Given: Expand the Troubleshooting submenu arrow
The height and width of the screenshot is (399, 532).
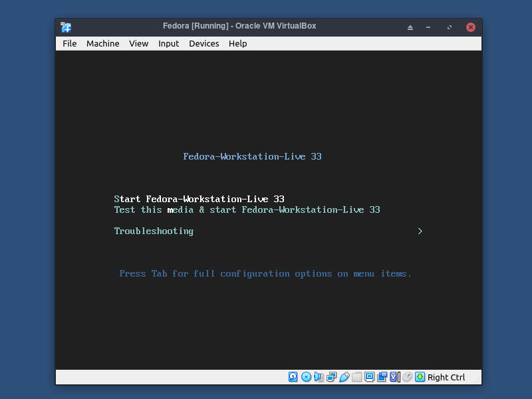Looking at the screenshot, I should (419, 231).
